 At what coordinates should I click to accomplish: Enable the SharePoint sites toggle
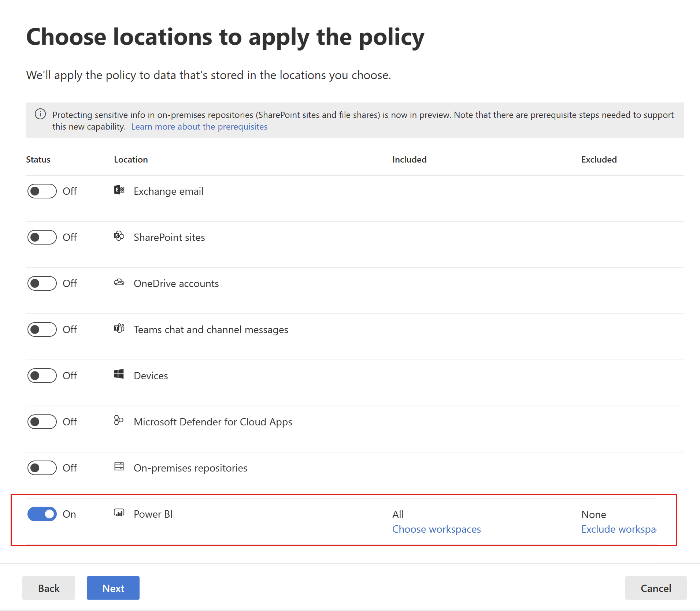click(x=42, y=237)
